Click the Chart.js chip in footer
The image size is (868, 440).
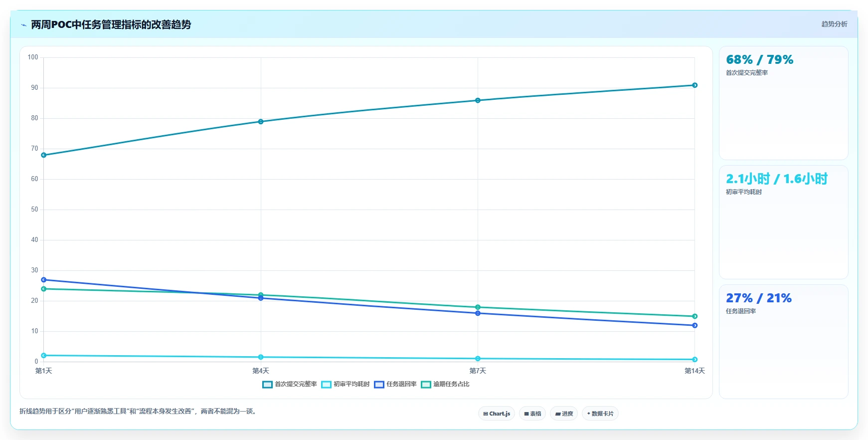497,414
